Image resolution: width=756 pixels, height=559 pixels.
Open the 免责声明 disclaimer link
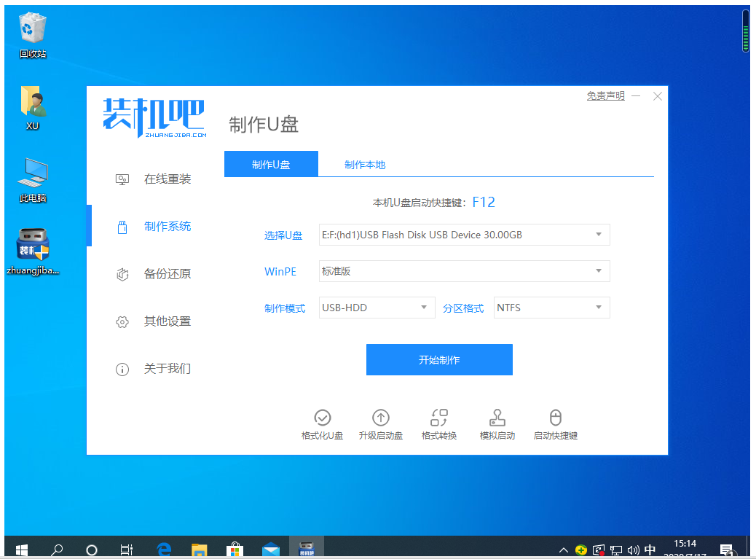coord(605,95)
